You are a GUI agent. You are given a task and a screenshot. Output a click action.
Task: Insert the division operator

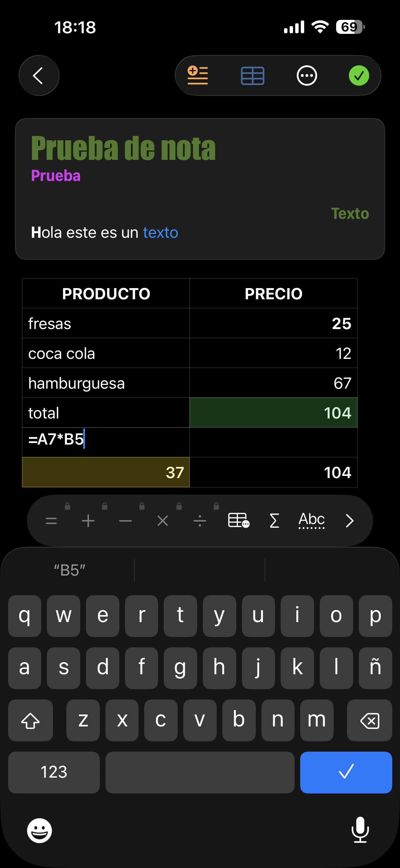point(200,521)
